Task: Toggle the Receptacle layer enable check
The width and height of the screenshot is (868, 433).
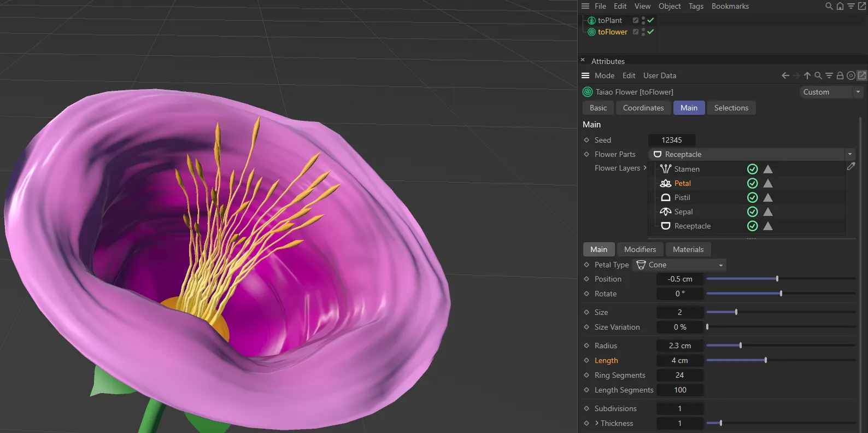Action: (753, 226)
